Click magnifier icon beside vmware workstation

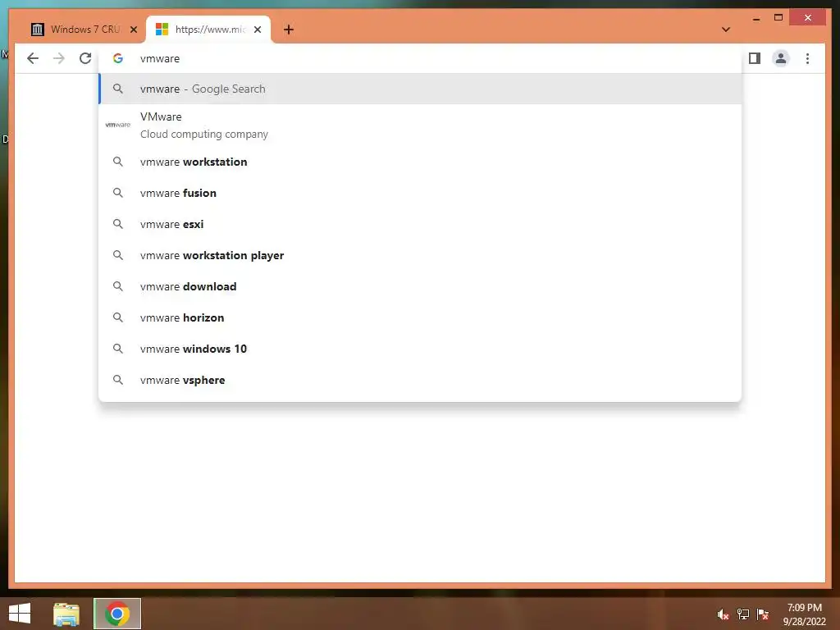(x=118, y=162)
